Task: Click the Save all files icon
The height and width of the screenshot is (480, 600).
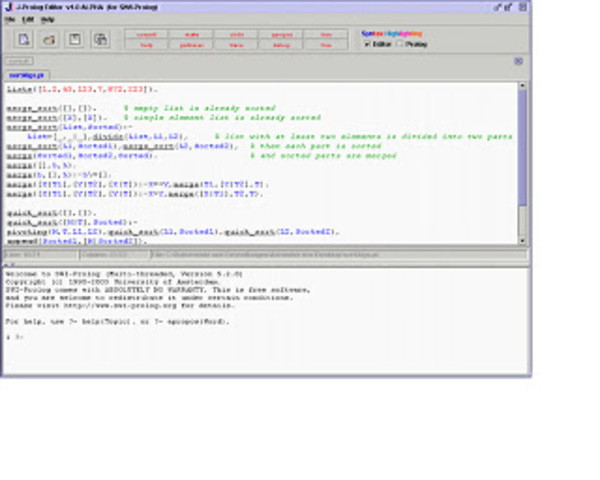Action: pos(101,39)
